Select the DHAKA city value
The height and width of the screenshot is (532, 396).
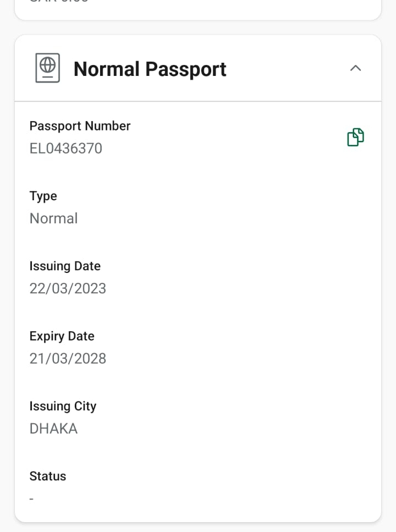point(53,429)
